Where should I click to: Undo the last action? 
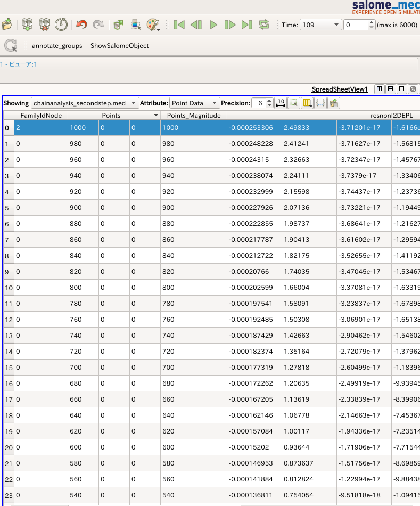(81, 25)
